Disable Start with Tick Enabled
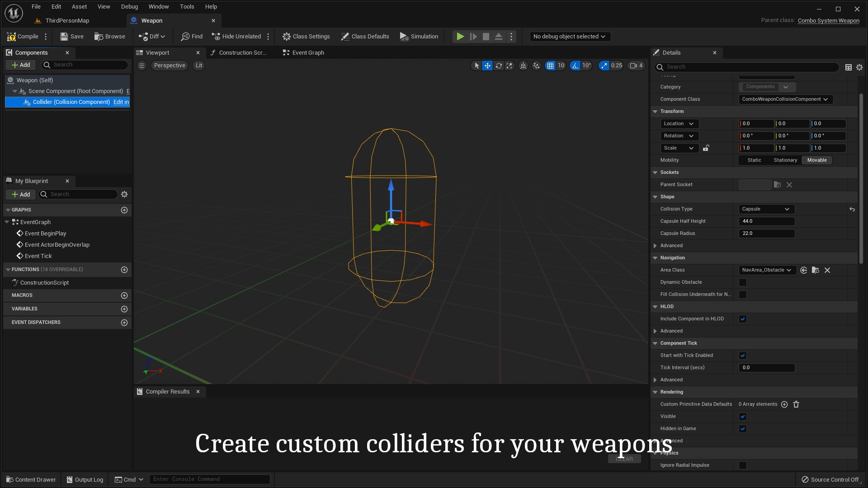This screenshot has width=868, height=488. pos(742,355)
